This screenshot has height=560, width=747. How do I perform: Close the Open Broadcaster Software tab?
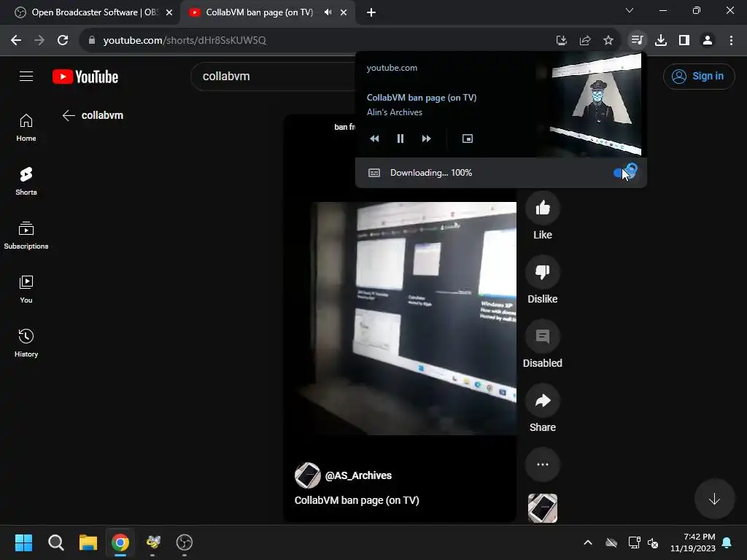tap(169, 12)
